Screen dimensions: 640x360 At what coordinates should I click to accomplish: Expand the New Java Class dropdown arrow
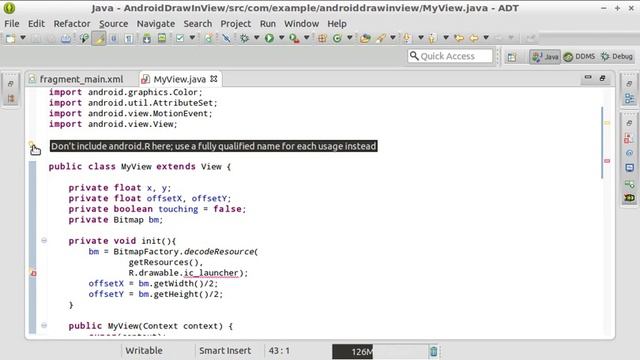pyautogui.click(x=349, y=38)
